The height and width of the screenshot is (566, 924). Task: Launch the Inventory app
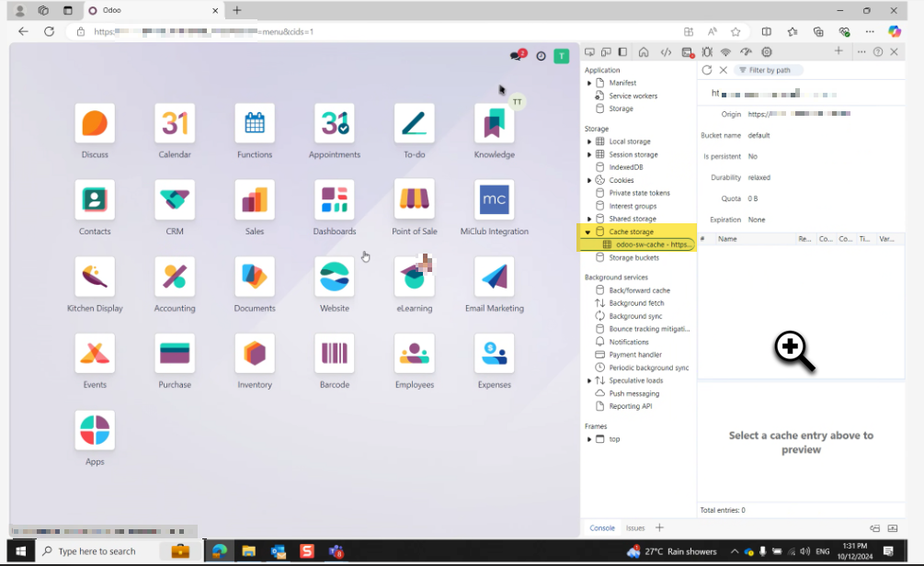pyautogui.click(x=255, y=354)
